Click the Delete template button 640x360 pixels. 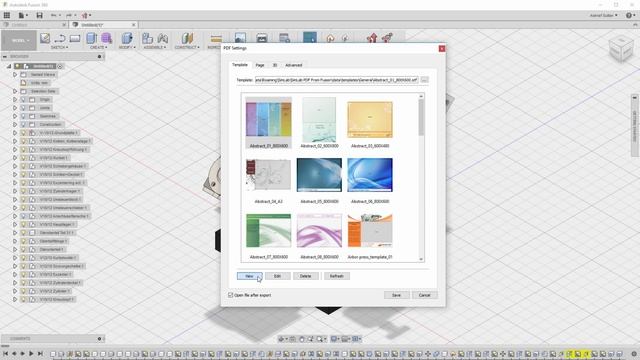(306, 276)
